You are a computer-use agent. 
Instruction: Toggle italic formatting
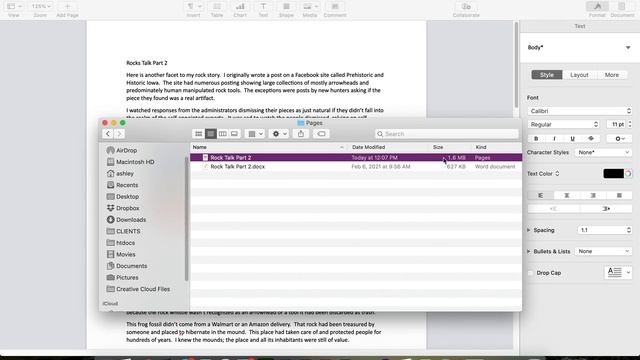(x=554, y=139)
